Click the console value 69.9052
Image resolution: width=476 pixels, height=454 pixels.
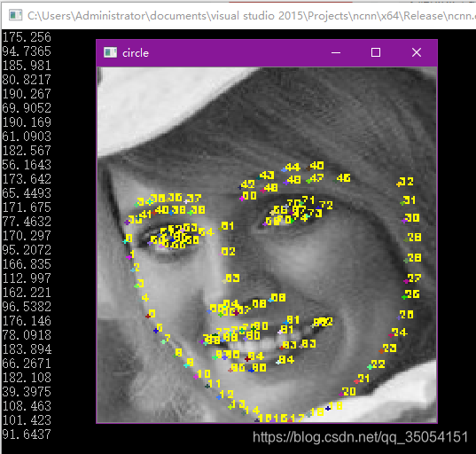(x=27, y=108)
